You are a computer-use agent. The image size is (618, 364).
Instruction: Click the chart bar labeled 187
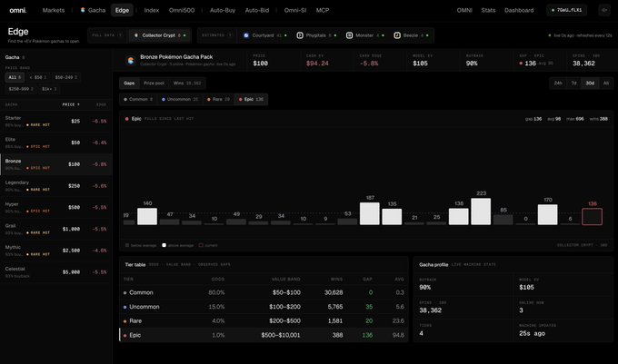click(x=370, y=213)
